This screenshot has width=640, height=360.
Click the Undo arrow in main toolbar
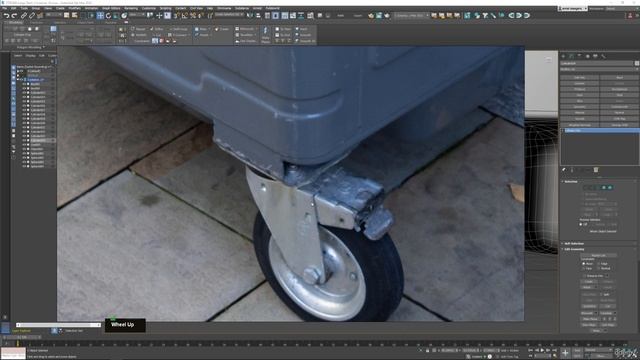[7, 16]
